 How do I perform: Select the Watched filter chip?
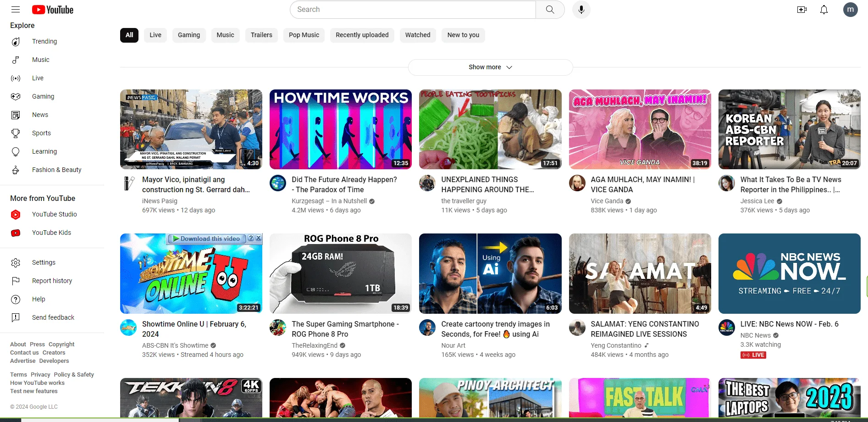(x=418, y=35)
